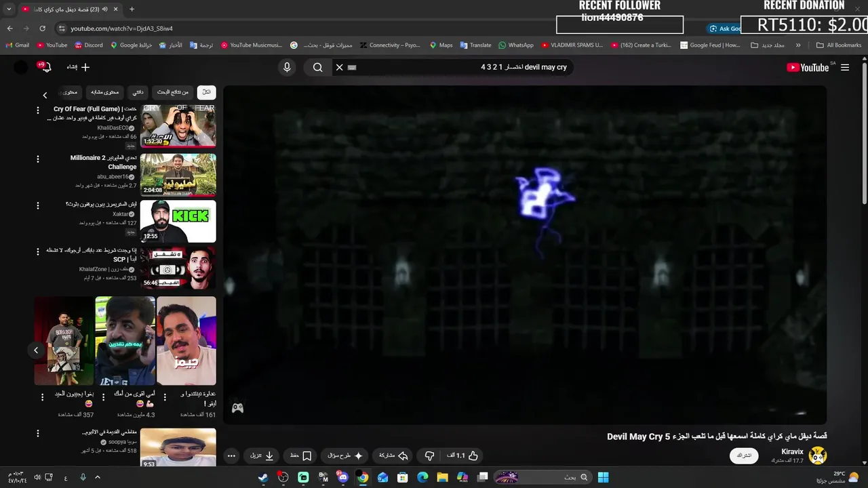Reload the page in Chrome
868x488 pixels.
pyautogui.click(x=42, y=28)
